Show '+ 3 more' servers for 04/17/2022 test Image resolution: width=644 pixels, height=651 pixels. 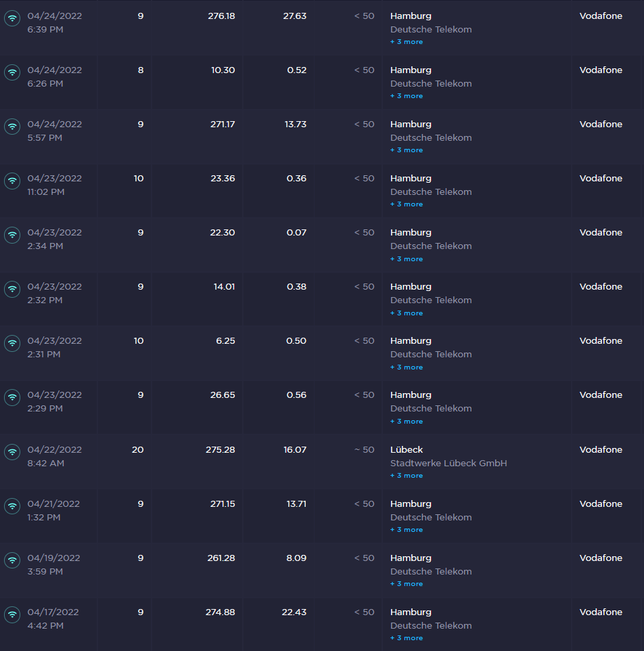(407, 638)
